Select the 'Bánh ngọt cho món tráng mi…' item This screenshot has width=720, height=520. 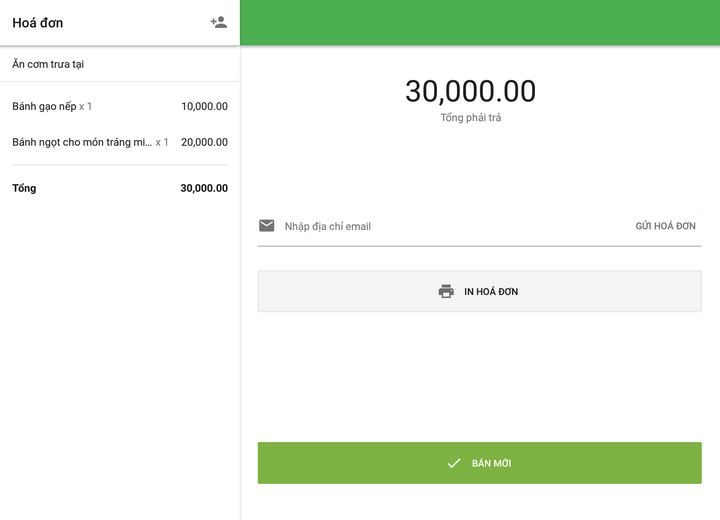click(x=82, y=142)
